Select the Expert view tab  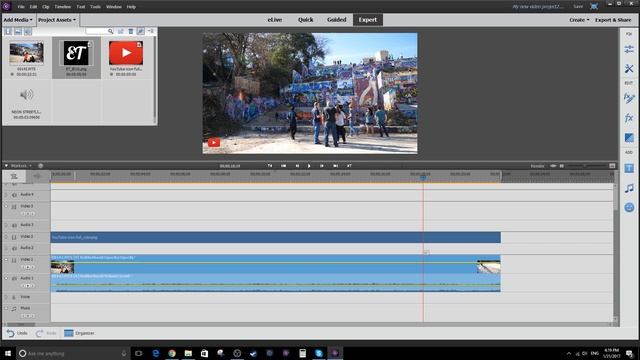click(368, 20)
